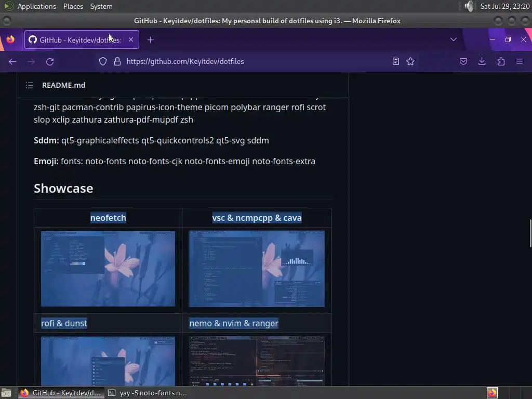The width and height of the screenshot is (532, 399).
Task: Open the clock showing Sat Jul 29, 23:20
Action: click(505, 6)
